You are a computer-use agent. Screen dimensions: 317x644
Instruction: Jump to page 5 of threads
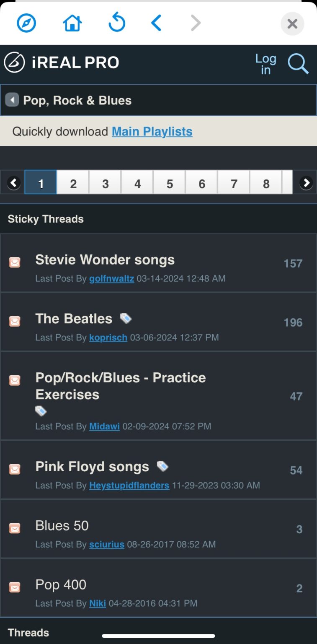pyautogui.click(x=170, y=183)
